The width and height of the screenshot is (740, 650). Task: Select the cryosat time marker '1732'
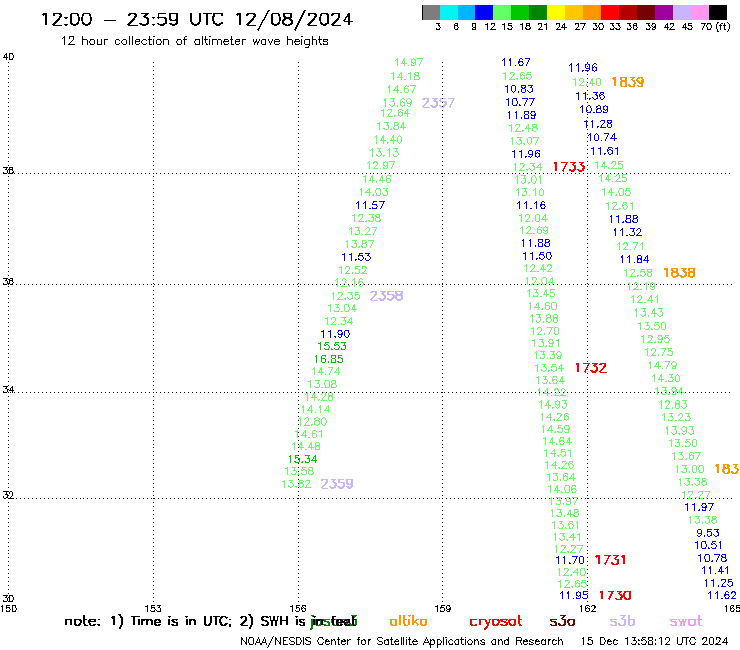coord(590,368)
